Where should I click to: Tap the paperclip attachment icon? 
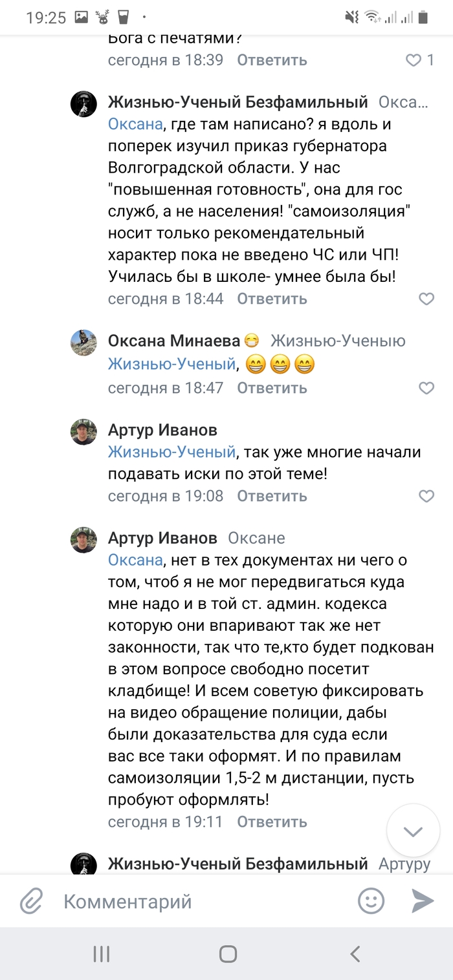click(x=30, y=900)
